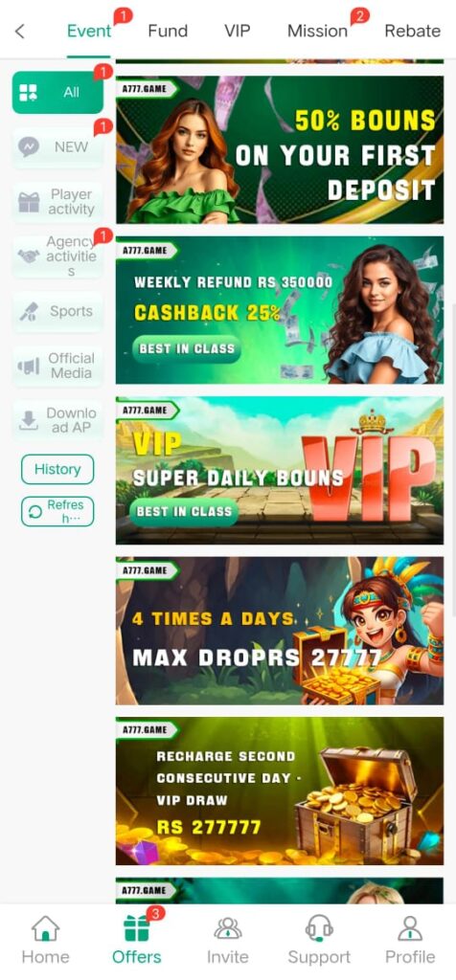Screen dimensions: 456x980
Task: Open the Download APP sidebar icon
Action: point(28,421)
